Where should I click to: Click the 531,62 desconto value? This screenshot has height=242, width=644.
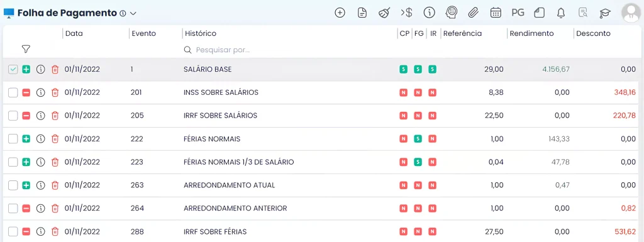click(x=625, y=232)
